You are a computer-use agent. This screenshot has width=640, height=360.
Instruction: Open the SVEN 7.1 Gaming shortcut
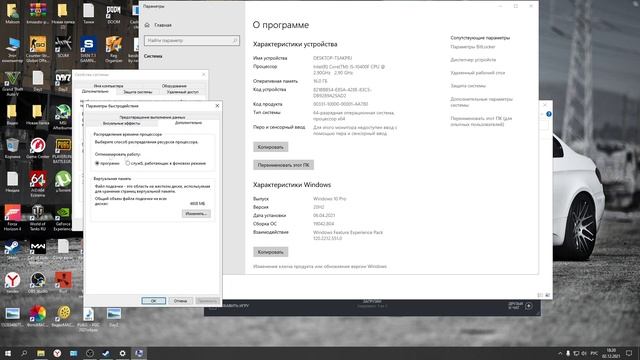88,48
